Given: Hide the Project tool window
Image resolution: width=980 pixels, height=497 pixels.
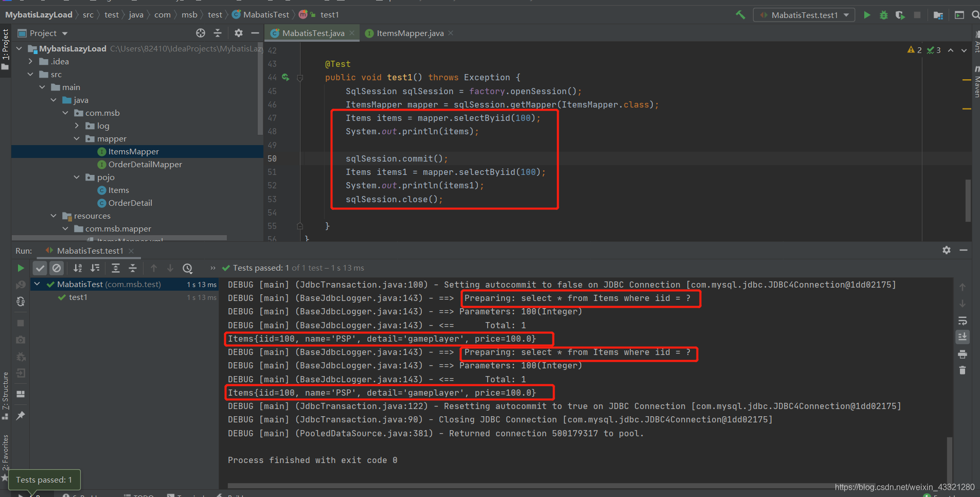Looking at the screenshot, I should [255, 33].
